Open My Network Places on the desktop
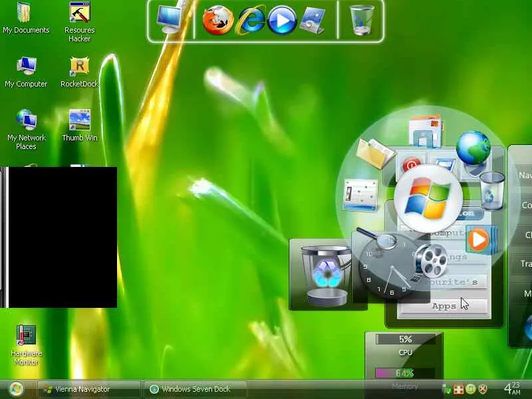The width and height of the screenshot is (532, 399). coord(26,130)
